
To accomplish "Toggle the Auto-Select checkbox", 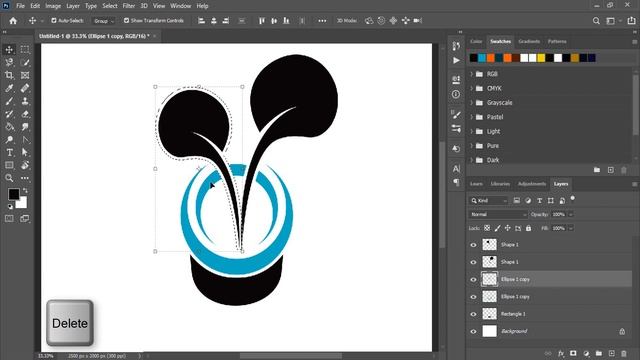I will [54, 20].
